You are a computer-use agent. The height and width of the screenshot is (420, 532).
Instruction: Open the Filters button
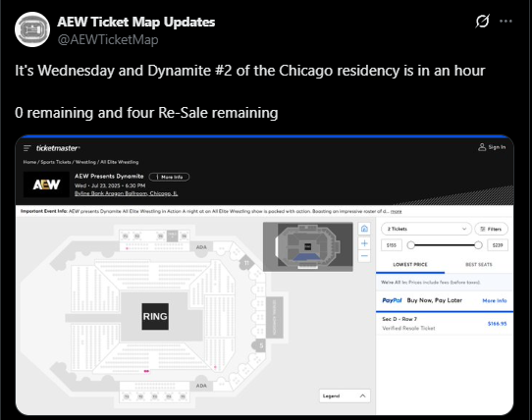(x=491, y=229)
